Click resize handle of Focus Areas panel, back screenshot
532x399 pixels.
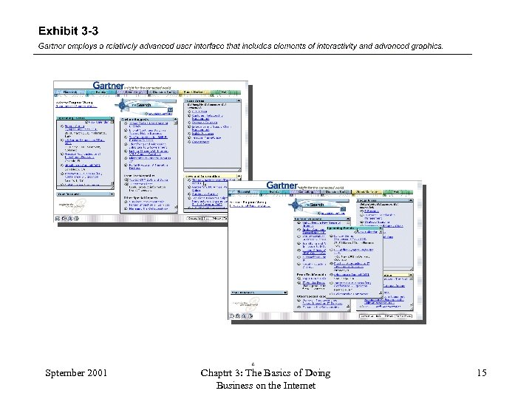click(239, 170)
